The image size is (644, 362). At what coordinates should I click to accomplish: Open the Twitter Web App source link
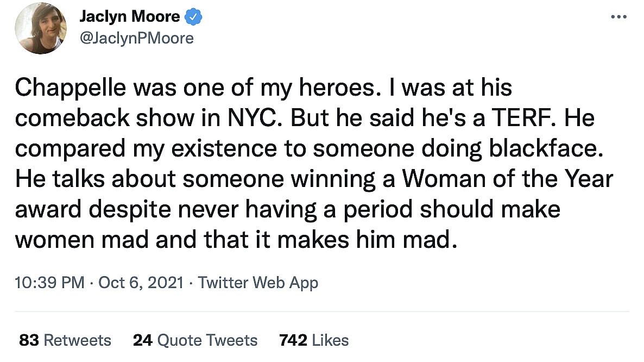click(x=258, y=283)
